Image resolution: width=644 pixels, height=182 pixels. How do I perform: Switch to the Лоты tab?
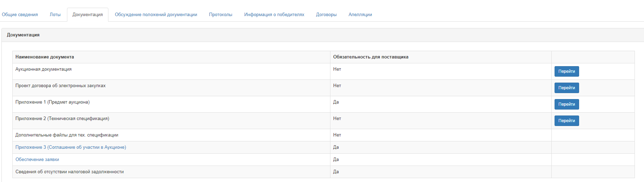(55, 15)
